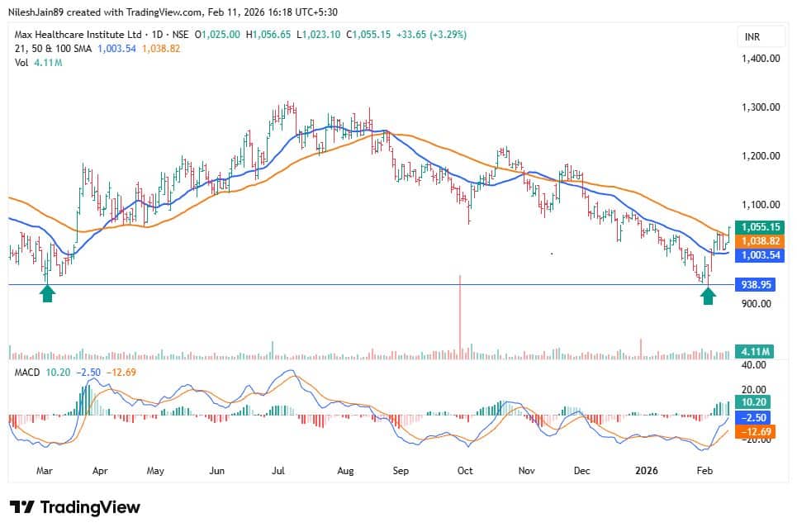Click the 2026 label on the time axis
The height and width of the screenshot is (532, 797).
[647, 471]
